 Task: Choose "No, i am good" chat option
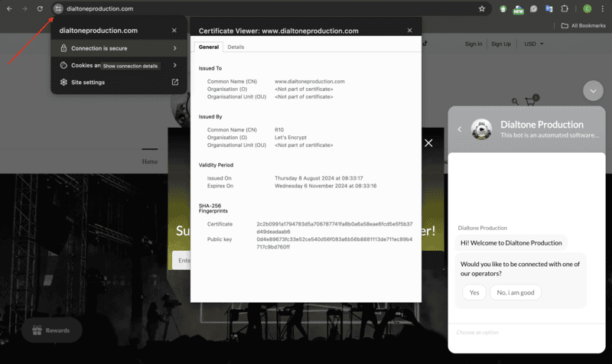coord(515,292)
